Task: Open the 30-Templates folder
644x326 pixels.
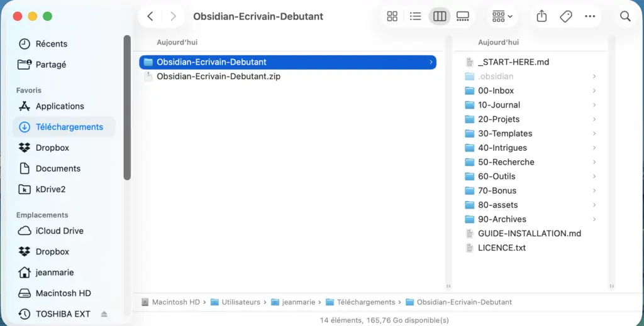Action: 505,133
